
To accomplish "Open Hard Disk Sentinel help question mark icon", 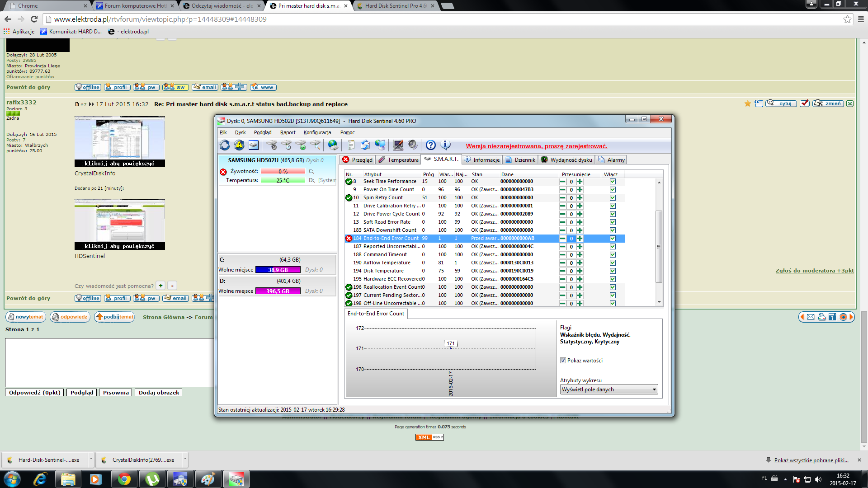I will [430, 145].
